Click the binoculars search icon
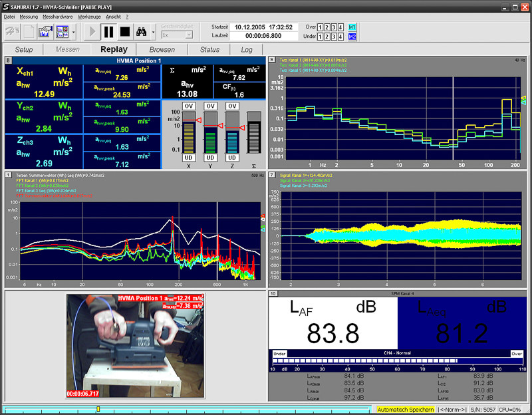The image size is (532, 415). (141, 31)
